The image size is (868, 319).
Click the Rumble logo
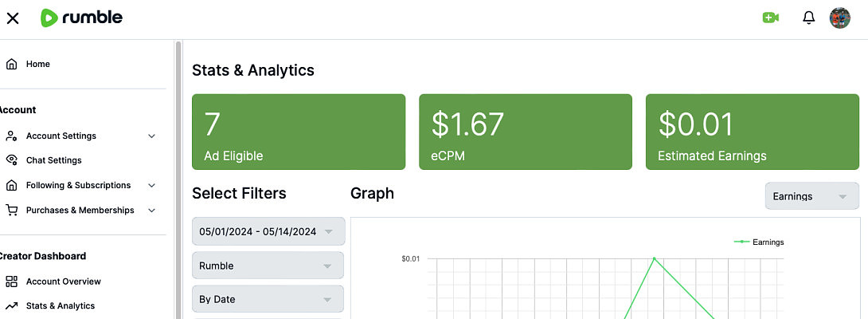[81, 18]
